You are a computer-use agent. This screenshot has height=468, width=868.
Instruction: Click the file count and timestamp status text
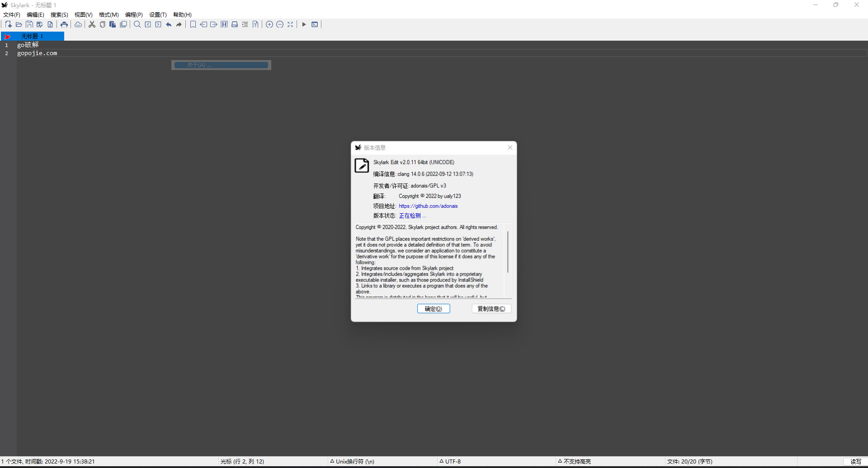pyautogui.click(x=48, y=462)
